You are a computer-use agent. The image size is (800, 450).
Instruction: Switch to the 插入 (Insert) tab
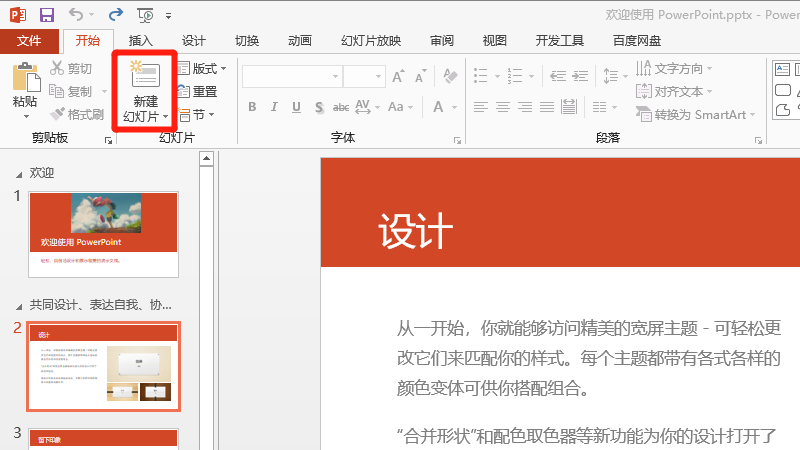(141, 41)
